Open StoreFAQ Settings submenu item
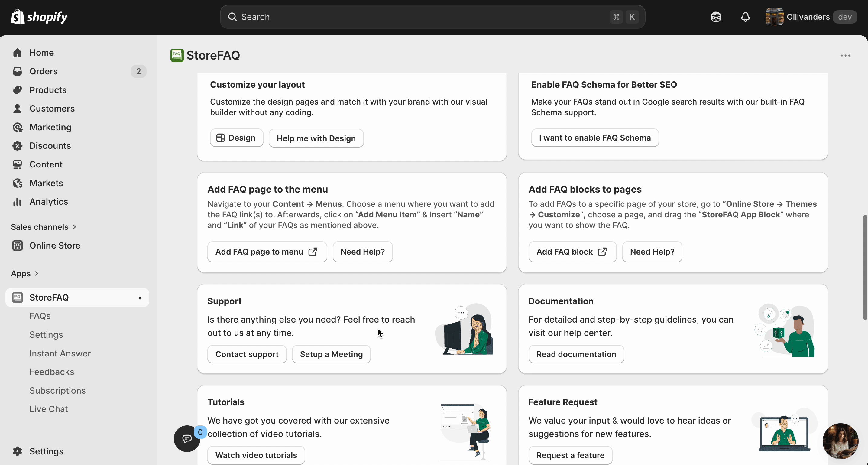 tap(46, 334)
